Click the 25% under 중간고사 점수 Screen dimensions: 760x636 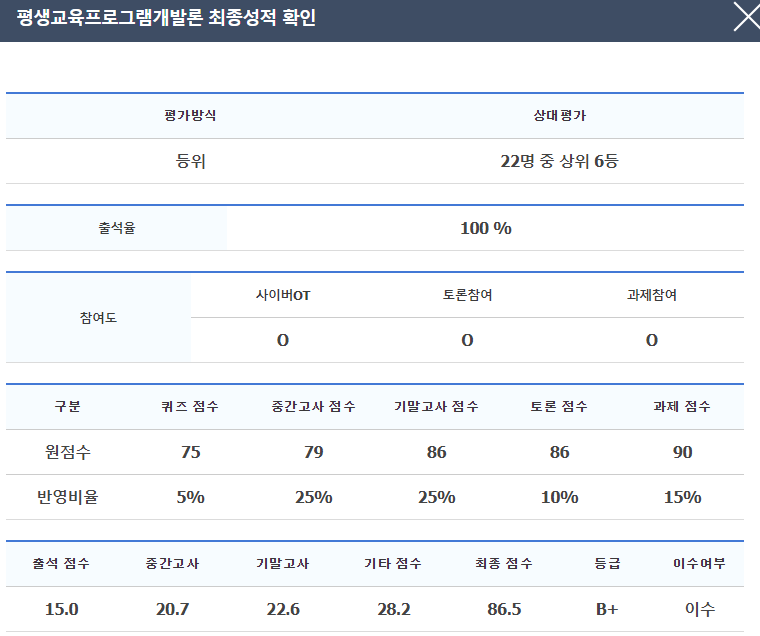click(314, 497)
